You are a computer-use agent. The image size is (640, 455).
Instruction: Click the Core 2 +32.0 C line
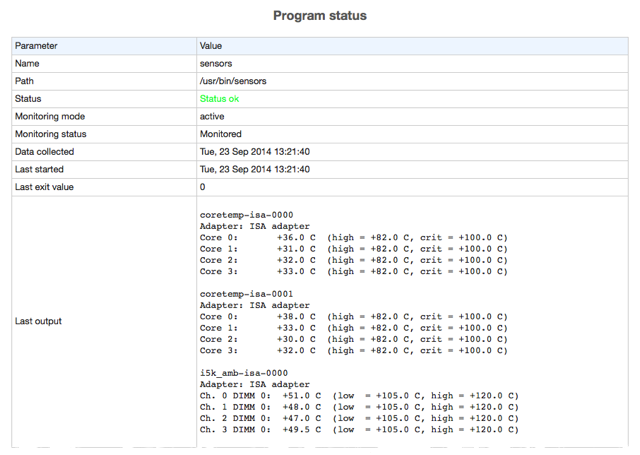pyautogui.click(x=353, y=260)
